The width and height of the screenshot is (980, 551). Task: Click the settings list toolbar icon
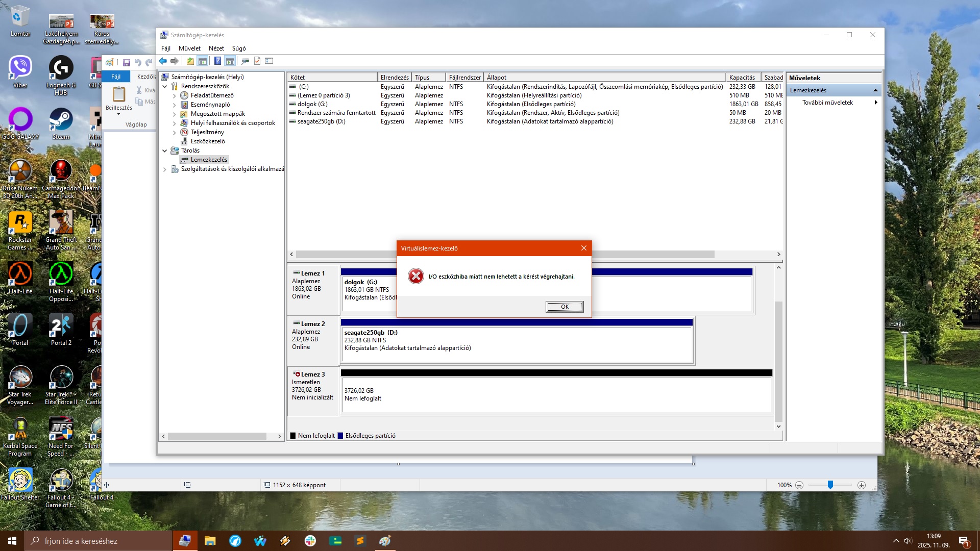[x=269, y=61]
